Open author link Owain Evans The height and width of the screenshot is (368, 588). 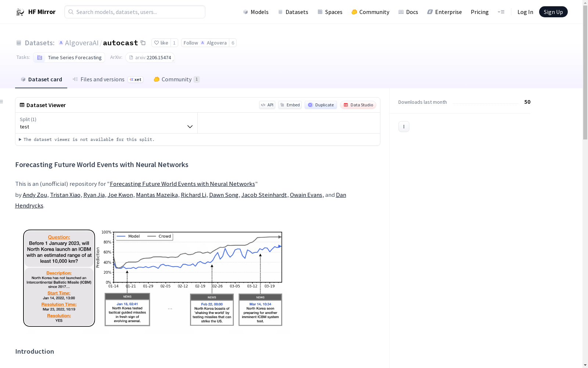click(306, 195)
